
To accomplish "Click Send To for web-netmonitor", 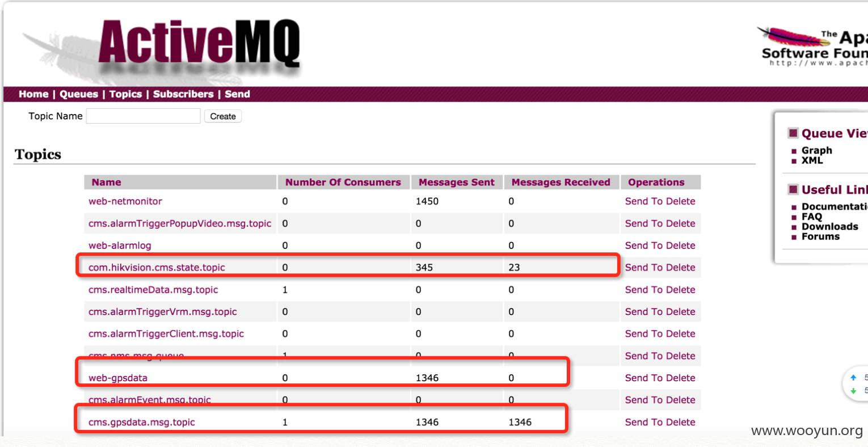I will point(644,201).
